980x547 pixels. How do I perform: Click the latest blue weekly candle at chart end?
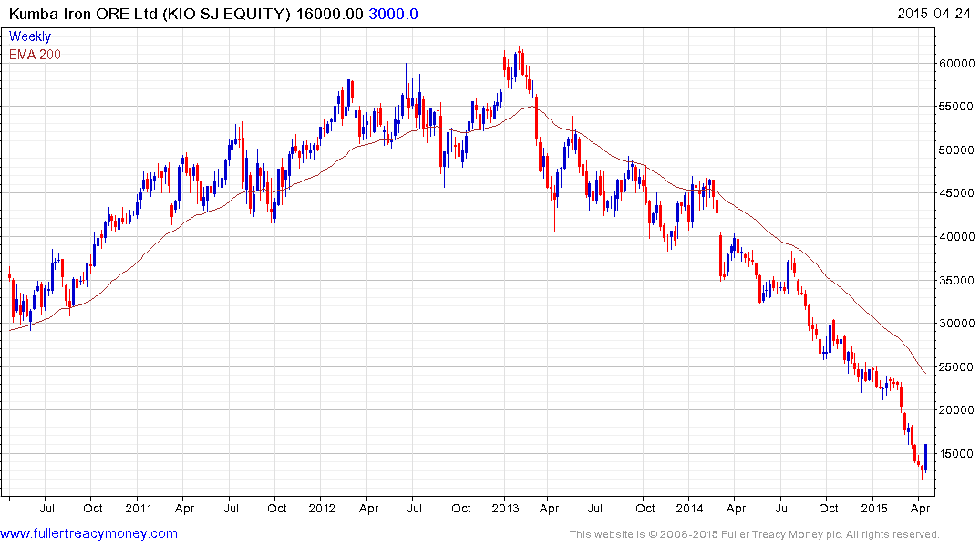(x=925, y=458)
